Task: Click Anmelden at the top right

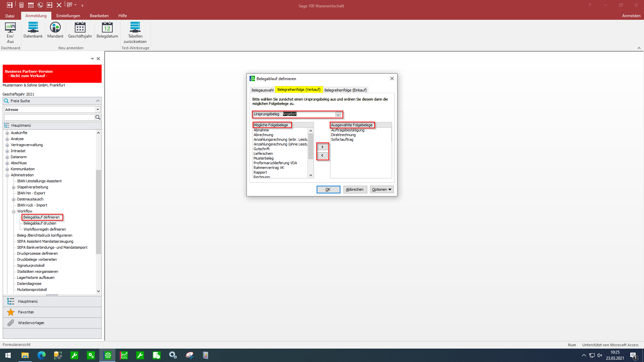Action: coord(631,16)
